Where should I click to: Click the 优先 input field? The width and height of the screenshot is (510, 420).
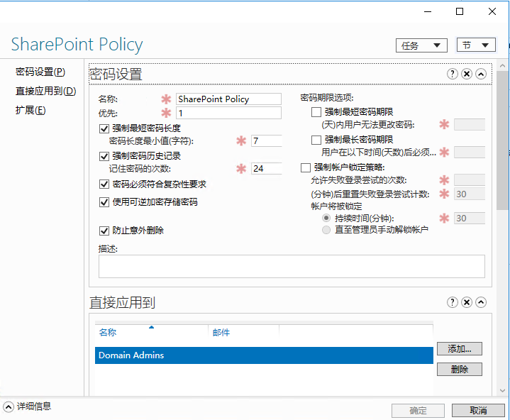(228, 114)
